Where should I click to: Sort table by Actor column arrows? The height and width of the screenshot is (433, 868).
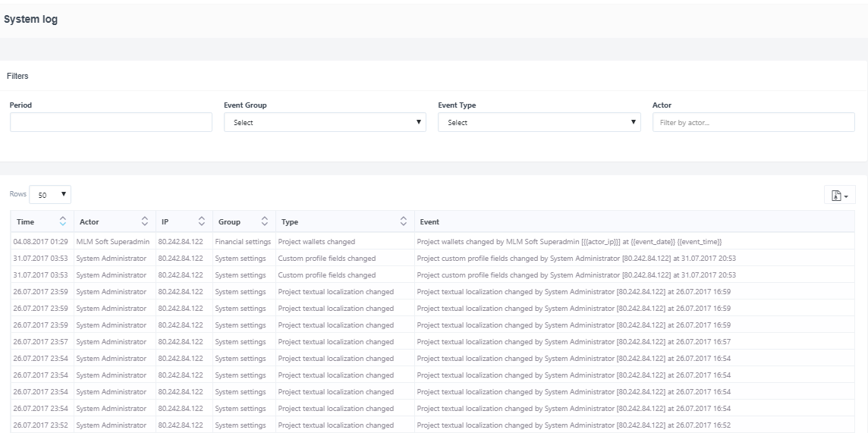coord(145,222)
